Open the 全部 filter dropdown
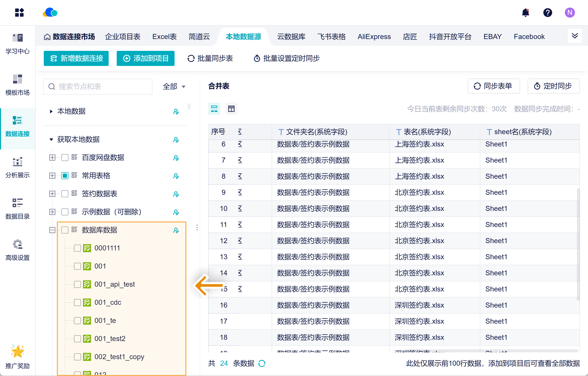Viewport: 588px width, 376px height. 174,86
